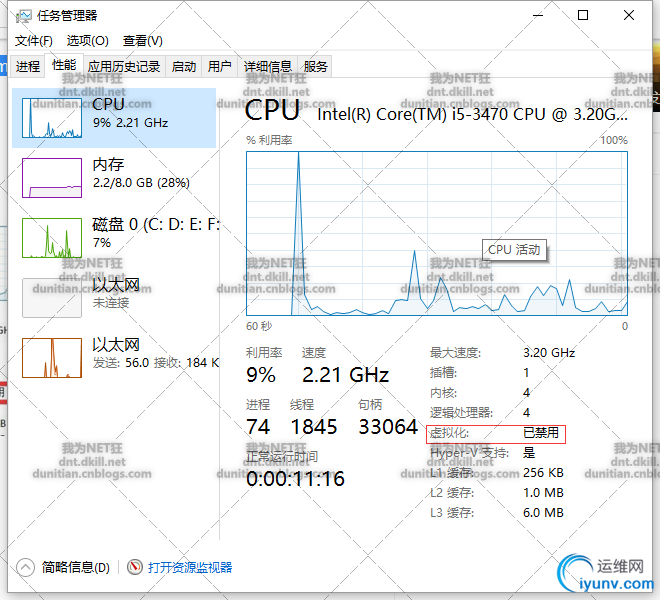Screen dimensions: 660x600
Task: Open the 文件(F) menu
Action: coord(34,41)
